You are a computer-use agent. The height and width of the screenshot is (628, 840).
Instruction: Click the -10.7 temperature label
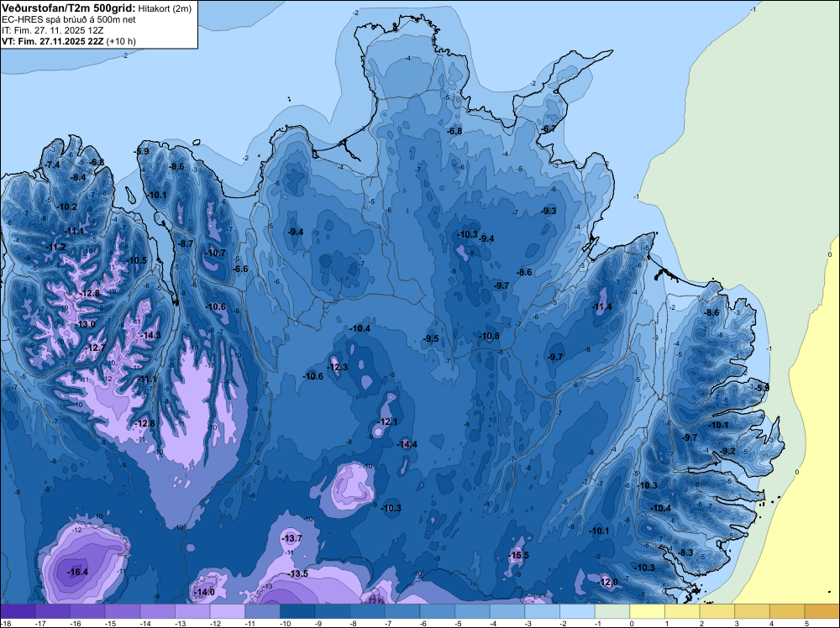coord(216,253)
